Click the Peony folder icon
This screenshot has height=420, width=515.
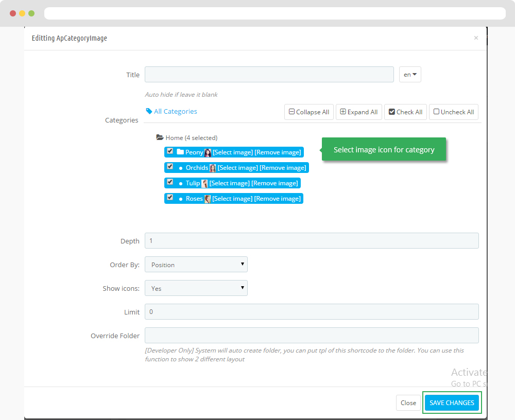tap(180, 152)
